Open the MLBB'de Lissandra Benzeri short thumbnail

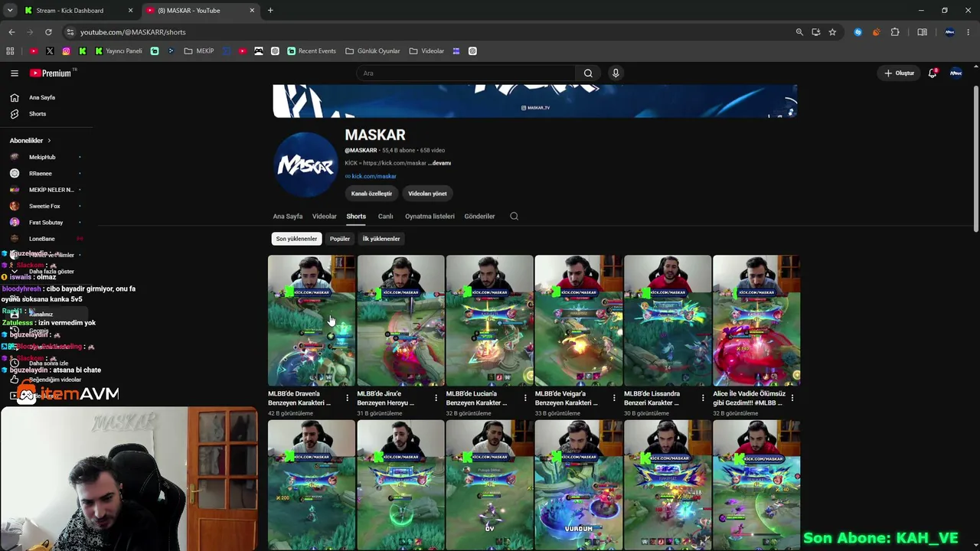coord(668,321)
